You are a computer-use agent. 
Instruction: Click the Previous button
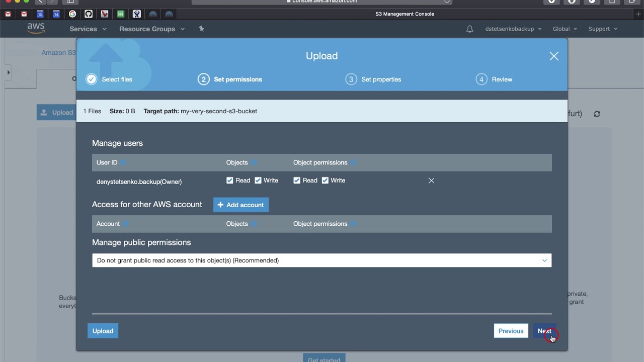click(x=511, y=331)
